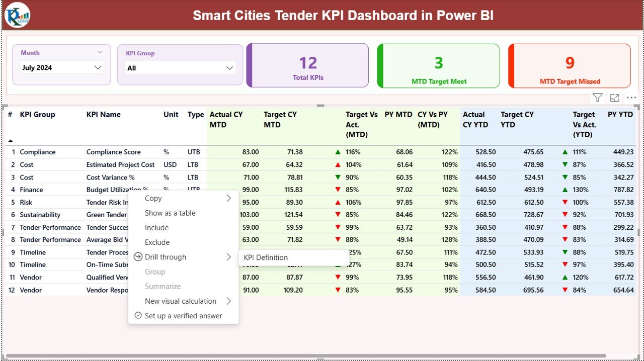Click the verified answer checkmark icon
The height and width of the screenshot is (361, 644).
(x=138, y=316)
